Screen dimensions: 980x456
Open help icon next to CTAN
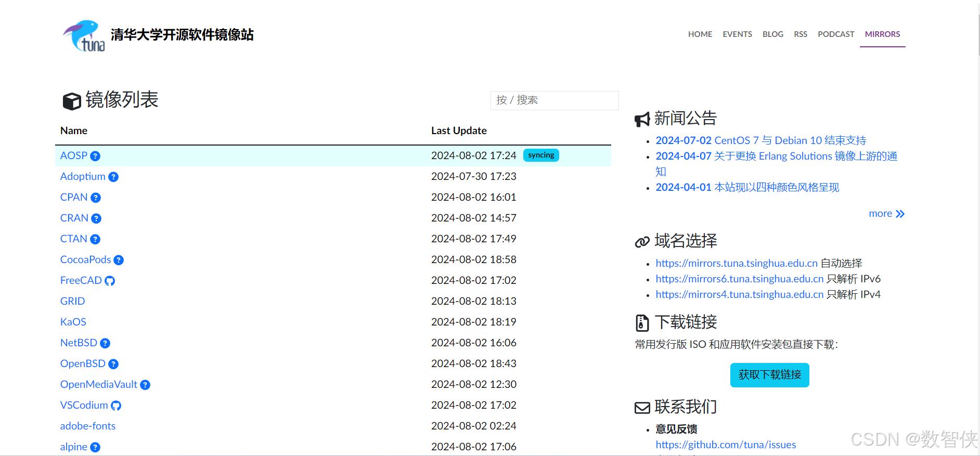click(x=95, y=239)
